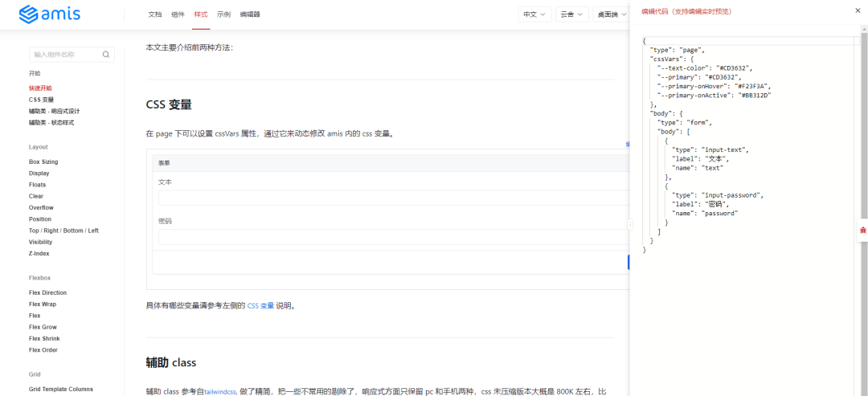Screen dimensions: 868x396
Task: Open the 编辑器 tab
Action: [x=250, y=14]
